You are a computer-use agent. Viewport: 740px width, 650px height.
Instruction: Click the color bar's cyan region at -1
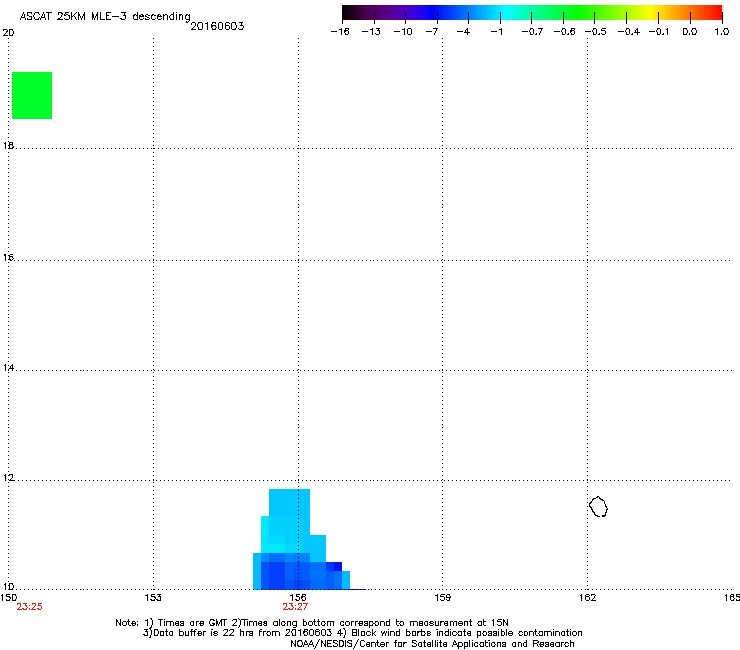[500, 12]
